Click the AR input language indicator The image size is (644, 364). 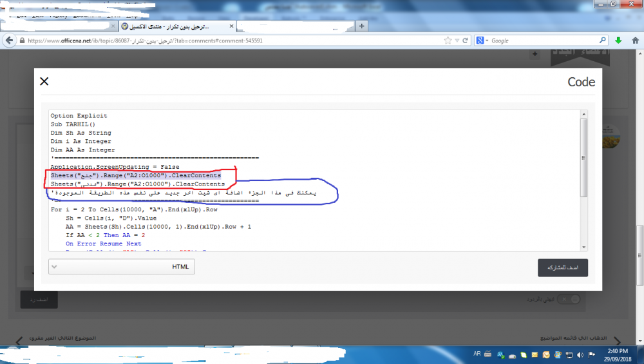(x=477, y=354)
